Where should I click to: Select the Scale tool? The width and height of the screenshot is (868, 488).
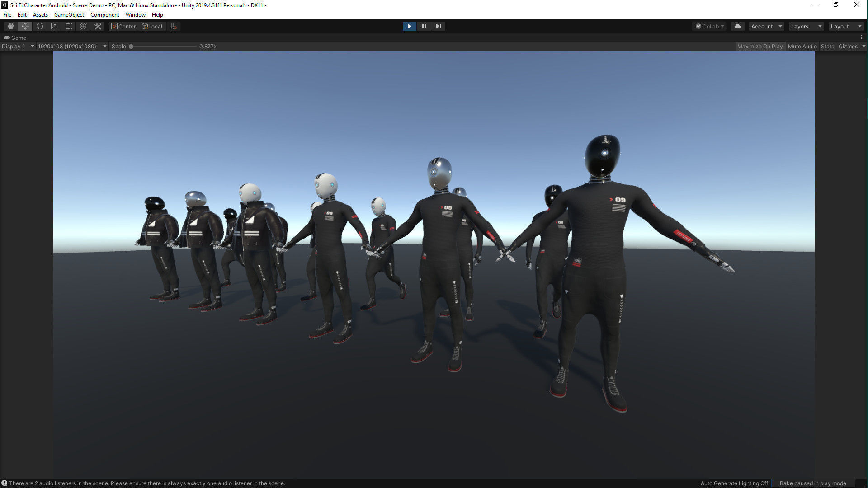[54, 26]
